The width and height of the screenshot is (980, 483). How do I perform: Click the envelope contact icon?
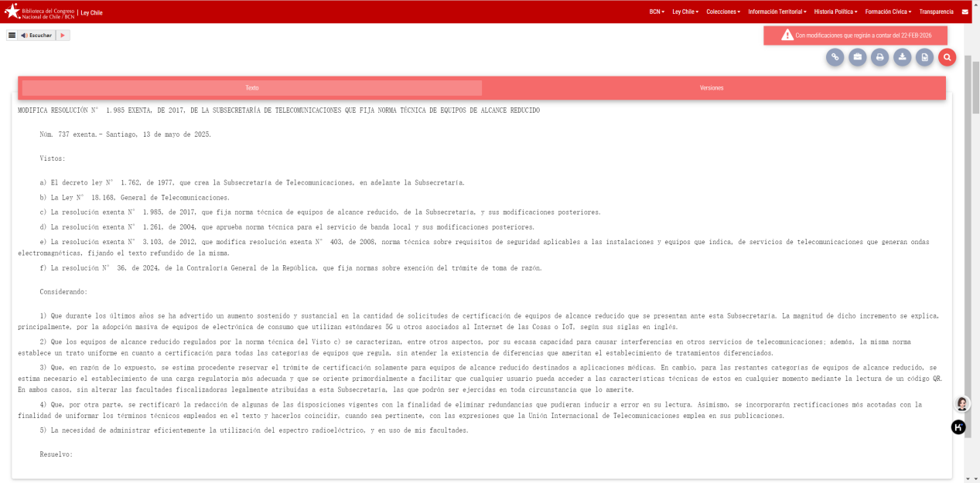pyautogui.click(x=965, y=12)
